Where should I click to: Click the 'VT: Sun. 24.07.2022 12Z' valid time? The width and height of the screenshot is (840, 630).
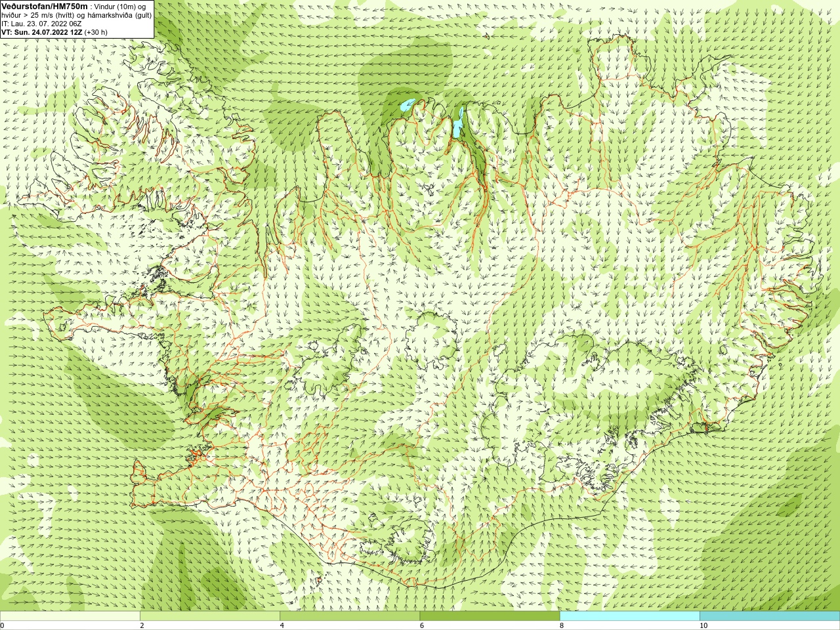41,32
